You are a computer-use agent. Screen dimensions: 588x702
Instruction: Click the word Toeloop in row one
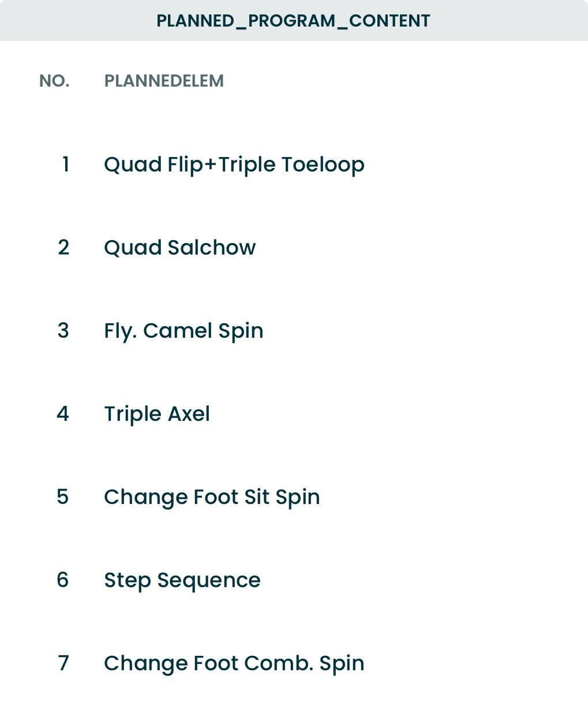tap(323, 165)
